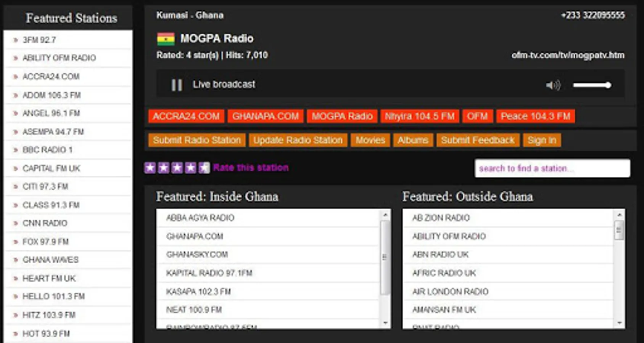This screenshot has height=343, width=644.
Task: Rate station with the second star
Action: click(164, 168)
